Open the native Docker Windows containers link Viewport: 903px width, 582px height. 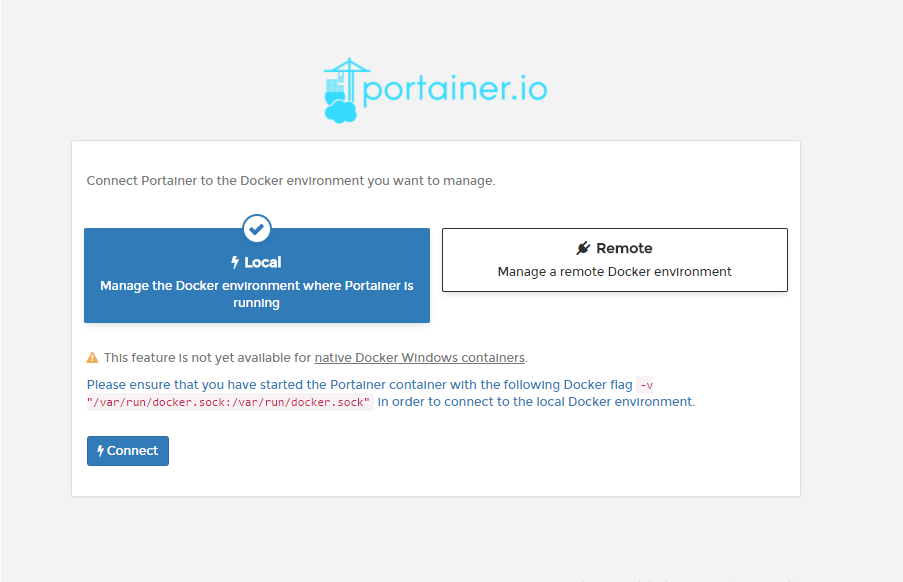420,357
